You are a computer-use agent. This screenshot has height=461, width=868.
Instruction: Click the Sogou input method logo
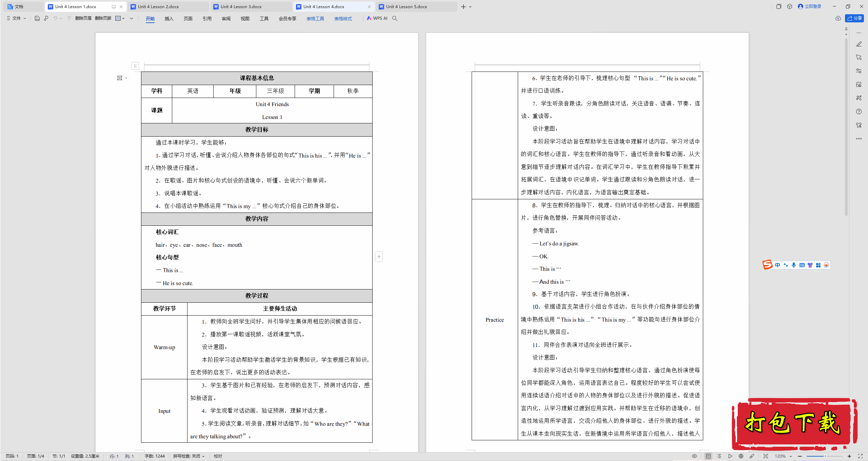768,265
